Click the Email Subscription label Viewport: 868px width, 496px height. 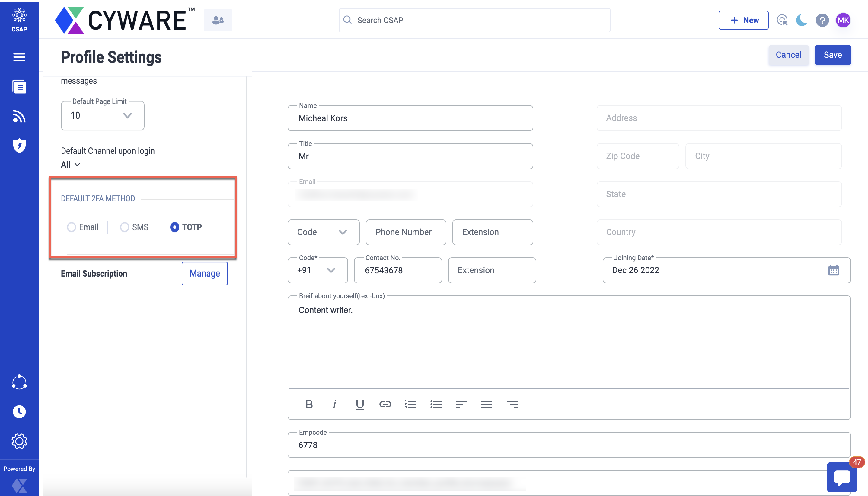94,274
